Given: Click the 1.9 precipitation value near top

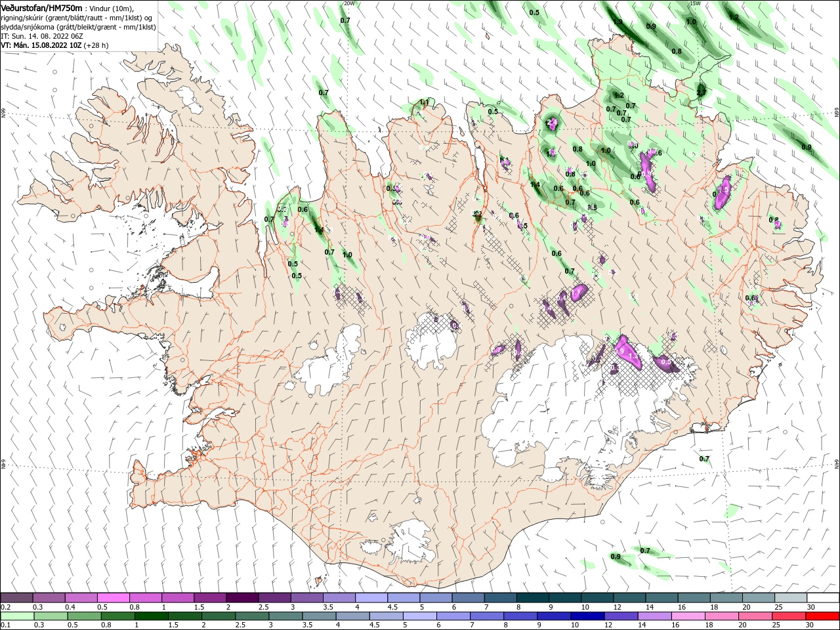Looking at the screenshot, I should pos(618,22).
